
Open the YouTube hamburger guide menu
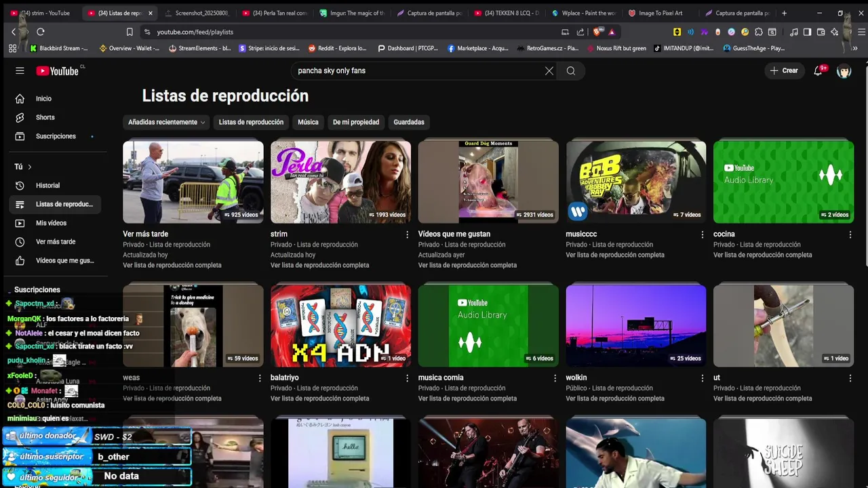point(20,70)
